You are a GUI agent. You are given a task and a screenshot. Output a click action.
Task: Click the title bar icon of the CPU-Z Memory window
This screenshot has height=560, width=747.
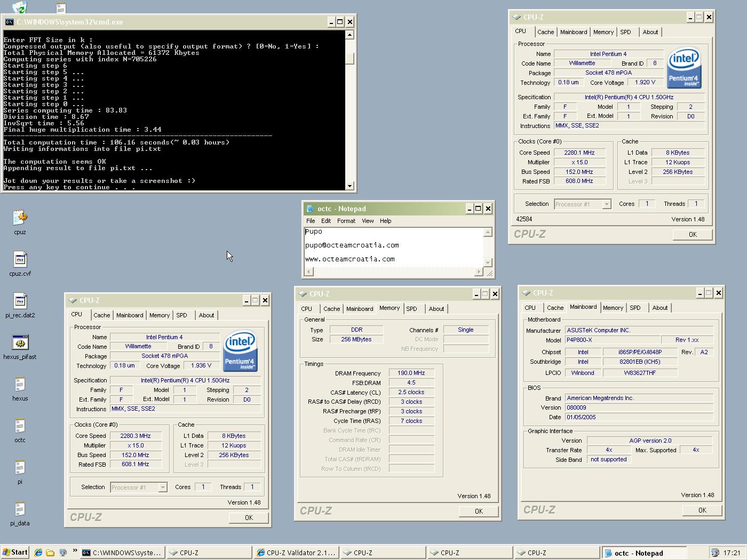(x=303, y=294)
